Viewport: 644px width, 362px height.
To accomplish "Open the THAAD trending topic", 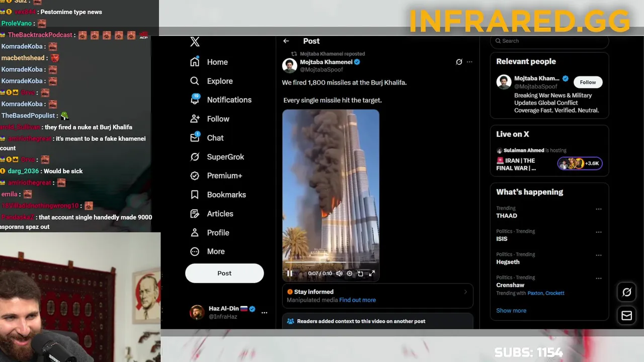I will tap(507, 216).
